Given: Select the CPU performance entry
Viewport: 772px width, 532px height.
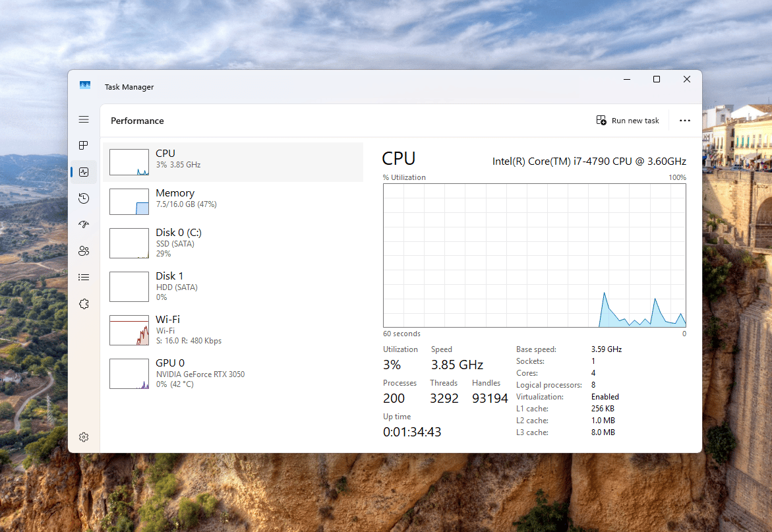Looking at the screenshot, I should click(x=233, y=162).
